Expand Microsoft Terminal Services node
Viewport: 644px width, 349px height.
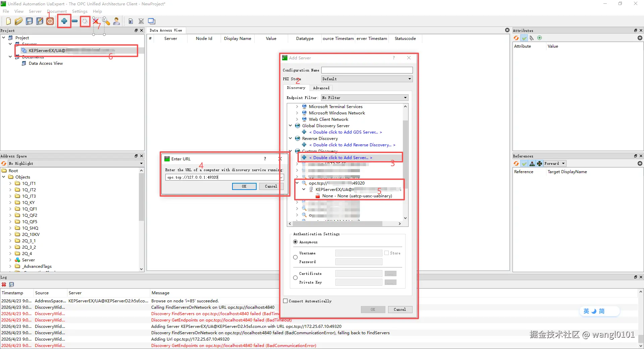click(297, 106)
